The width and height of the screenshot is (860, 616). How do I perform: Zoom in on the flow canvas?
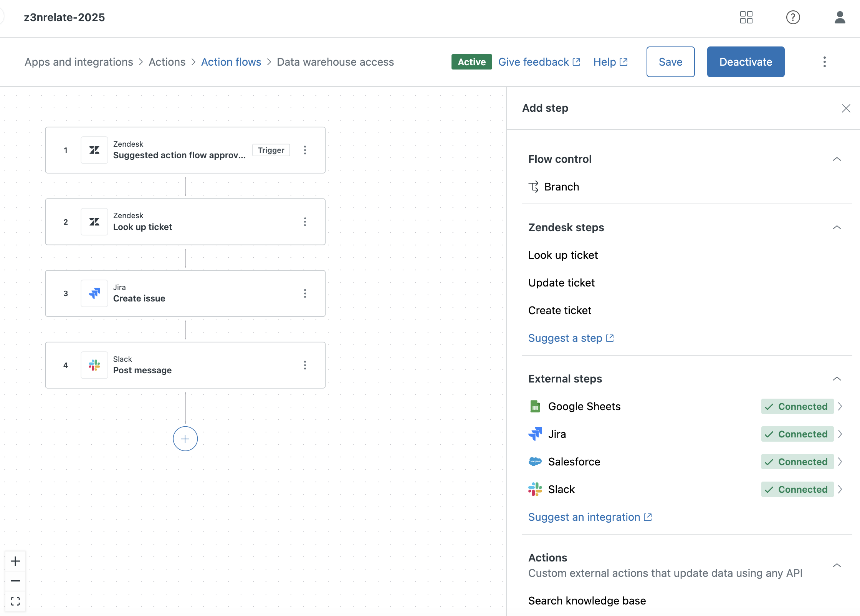[15, 561]
